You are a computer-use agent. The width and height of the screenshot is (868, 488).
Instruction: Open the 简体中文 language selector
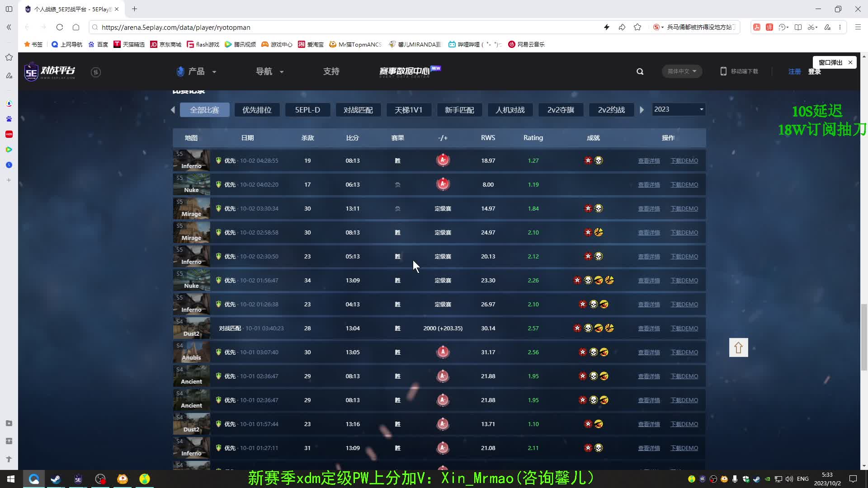[x=682, y=71]
